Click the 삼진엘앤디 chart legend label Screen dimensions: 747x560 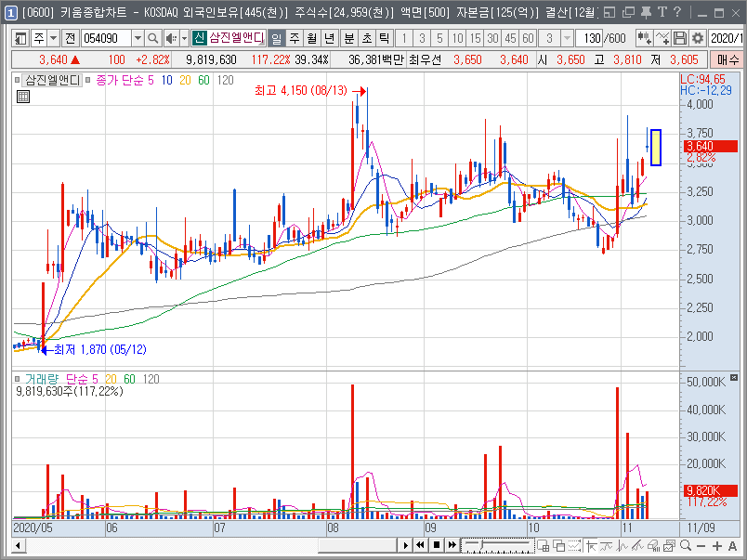52,81
